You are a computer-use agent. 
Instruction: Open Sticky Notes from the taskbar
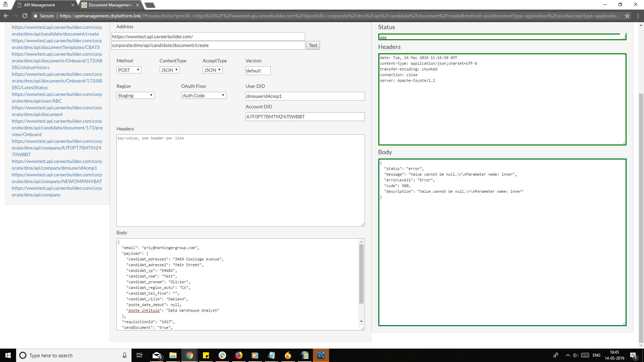206,355
